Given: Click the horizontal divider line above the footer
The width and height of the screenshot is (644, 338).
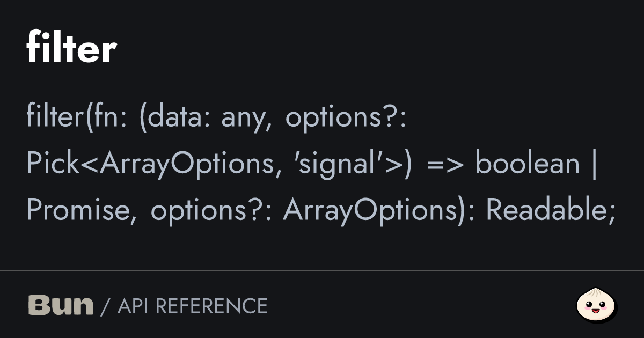Looking at the screenshot, I should pos(322,271).
